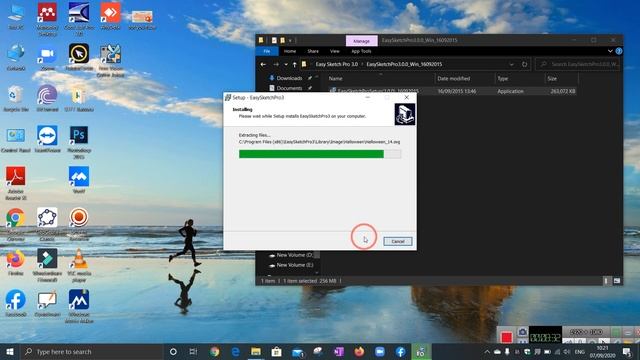Image resolution: width=640 pixels, height=360 pixels.
Task: Open the Zoom desktop shortcut
Action: [x=47, y=58]
